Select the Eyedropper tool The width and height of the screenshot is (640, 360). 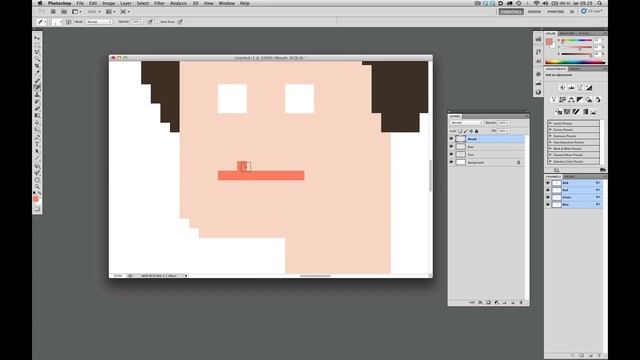37,73
